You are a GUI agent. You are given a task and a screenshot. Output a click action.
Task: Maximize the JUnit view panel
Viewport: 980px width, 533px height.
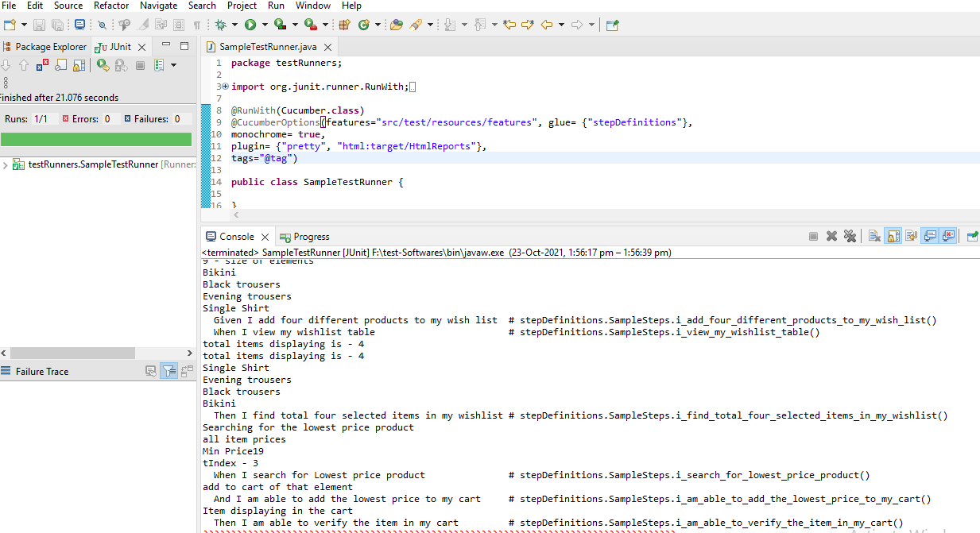tap(184, 46)
